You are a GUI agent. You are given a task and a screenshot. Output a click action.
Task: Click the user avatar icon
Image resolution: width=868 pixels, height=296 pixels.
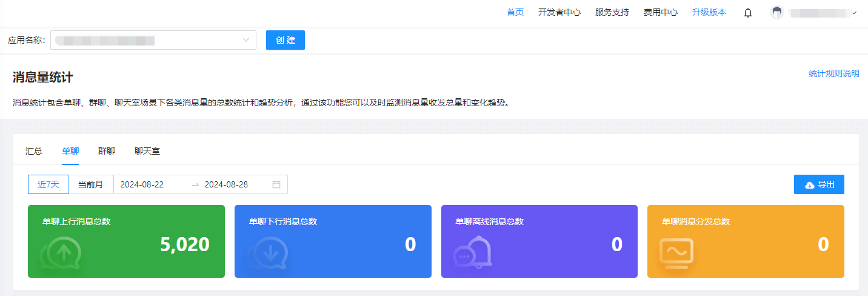coord(776,13)
